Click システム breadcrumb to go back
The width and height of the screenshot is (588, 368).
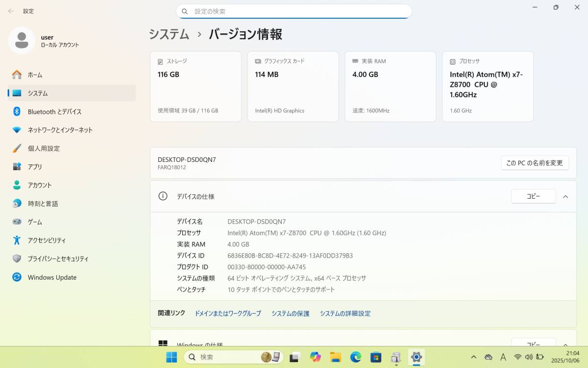point(169,34)
